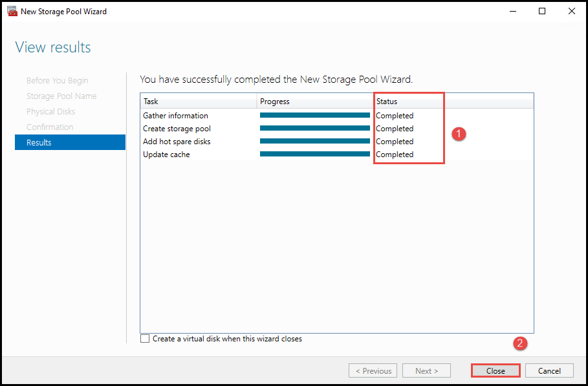Click the New Storage Pool Wizard title icon
The width and height of the screenshot is (588, 386).
coord(12,12)
